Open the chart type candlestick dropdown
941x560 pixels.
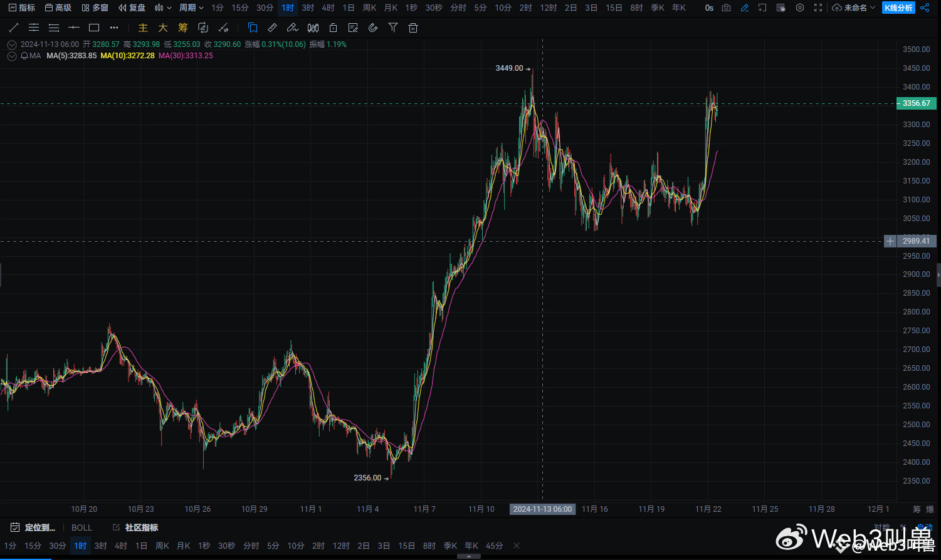coord(163,8)
